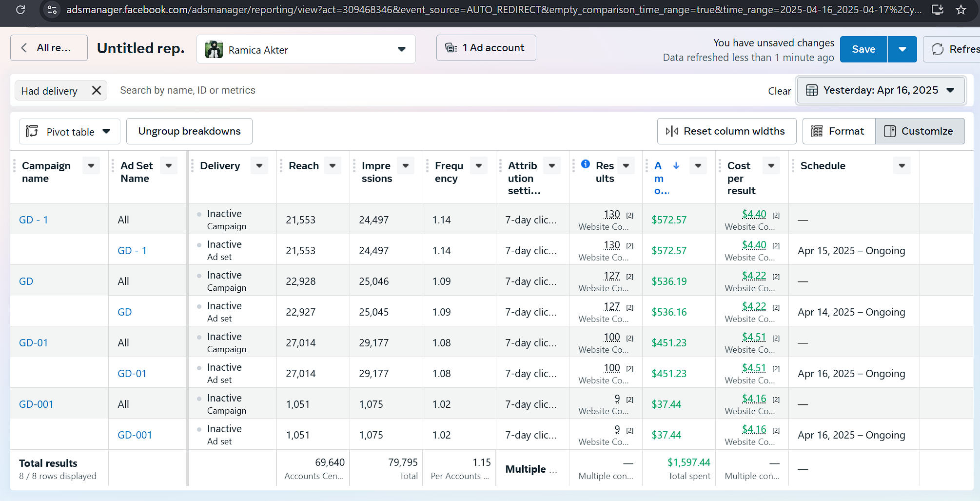
Task: Open the Pivot table dropdown
Action: point(70,132)
